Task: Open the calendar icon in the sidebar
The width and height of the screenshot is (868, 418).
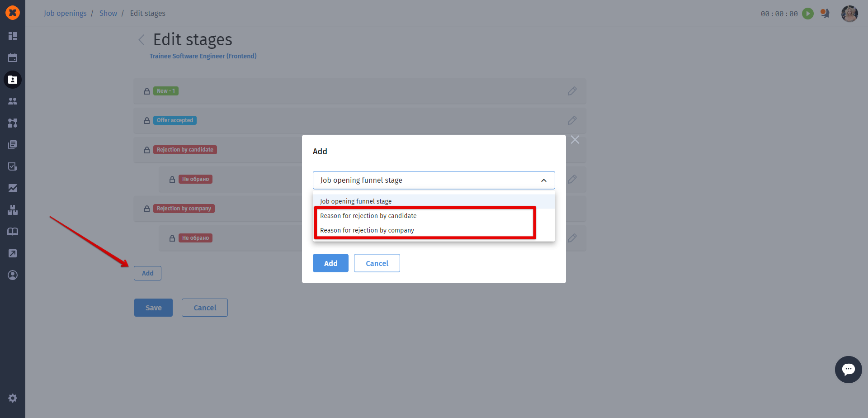Action: (x=13, y=58)
